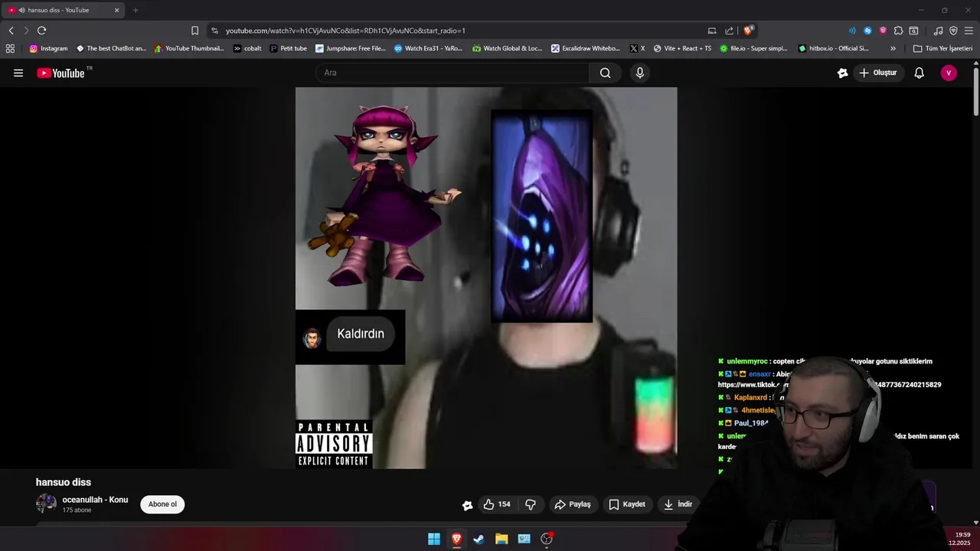The image size is (980, 551).
Task: Like the video with thumbs up
Action: coord(497,504)
